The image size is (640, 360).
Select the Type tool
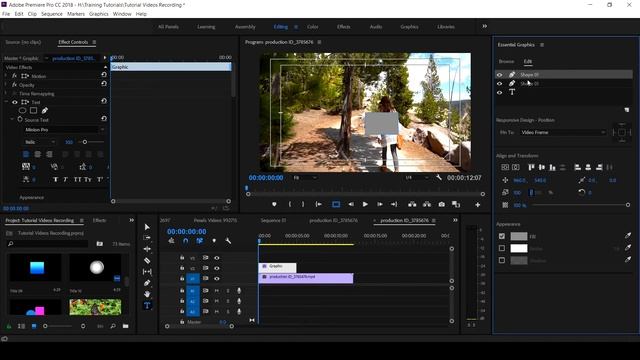click(x=147, y=305)
